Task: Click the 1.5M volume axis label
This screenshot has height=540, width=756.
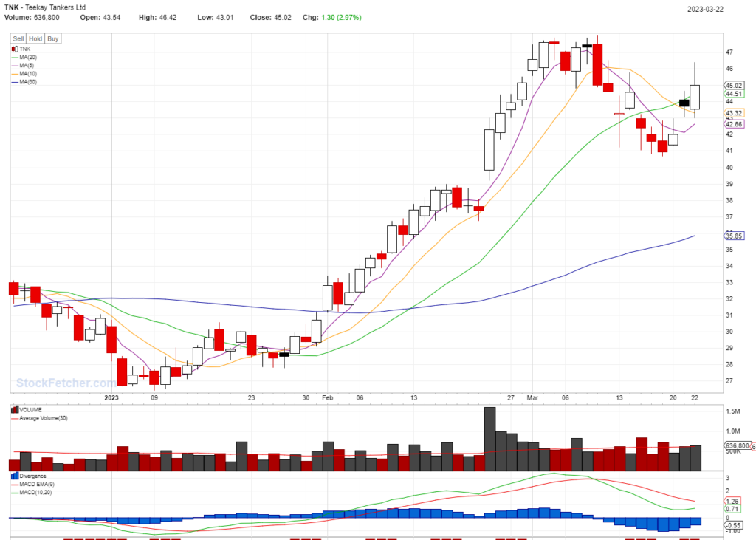Action: (733, 411)
